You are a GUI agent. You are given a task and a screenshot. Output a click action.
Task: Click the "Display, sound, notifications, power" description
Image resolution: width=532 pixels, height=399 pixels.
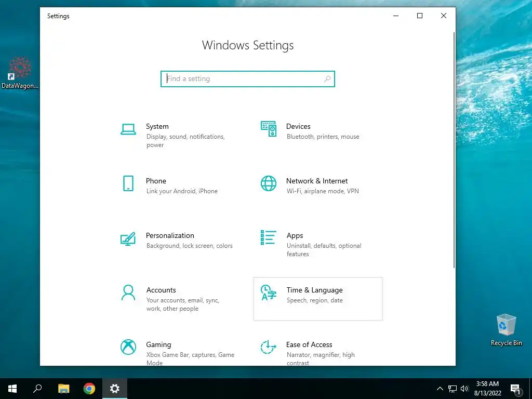(x=185, y=141)
